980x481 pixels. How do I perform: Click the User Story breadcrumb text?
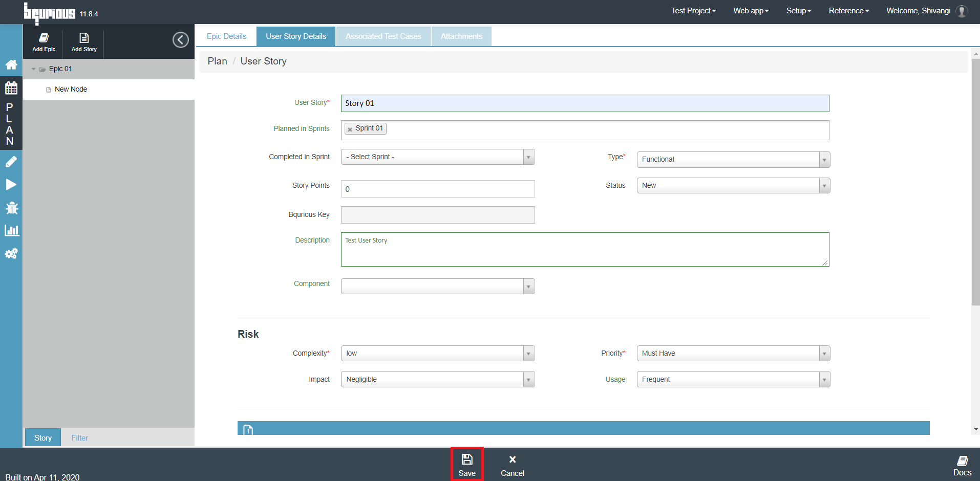click(263, 61)
